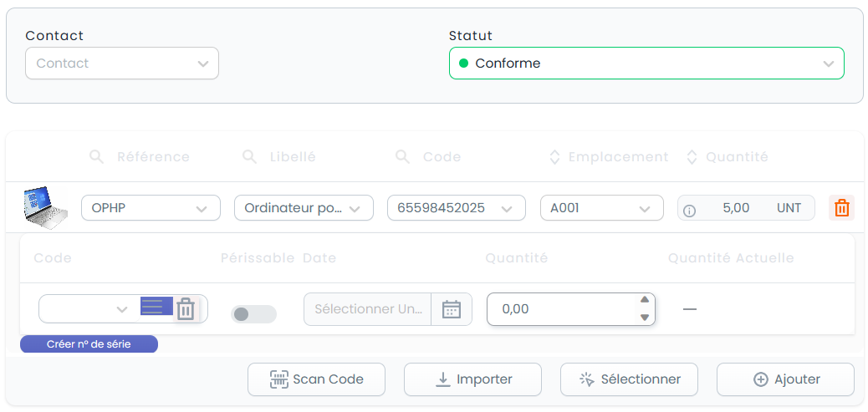Delete the OPHP product row
The width and height of the screenshot is (868, 412).
coord(841,208)
